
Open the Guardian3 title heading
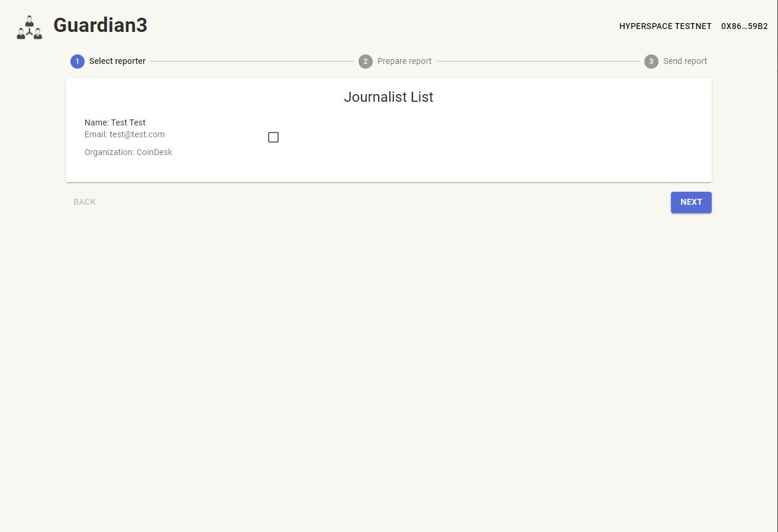(100, 25)
